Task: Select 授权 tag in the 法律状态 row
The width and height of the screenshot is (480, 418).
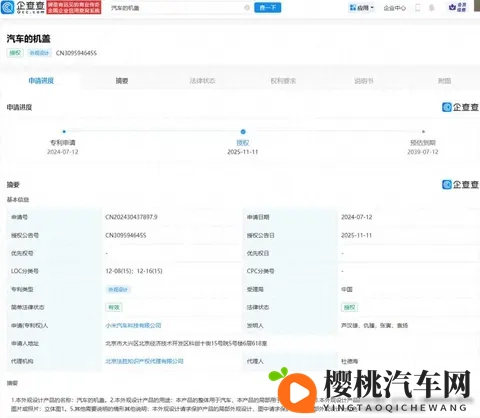Action: tap(349, 307)
